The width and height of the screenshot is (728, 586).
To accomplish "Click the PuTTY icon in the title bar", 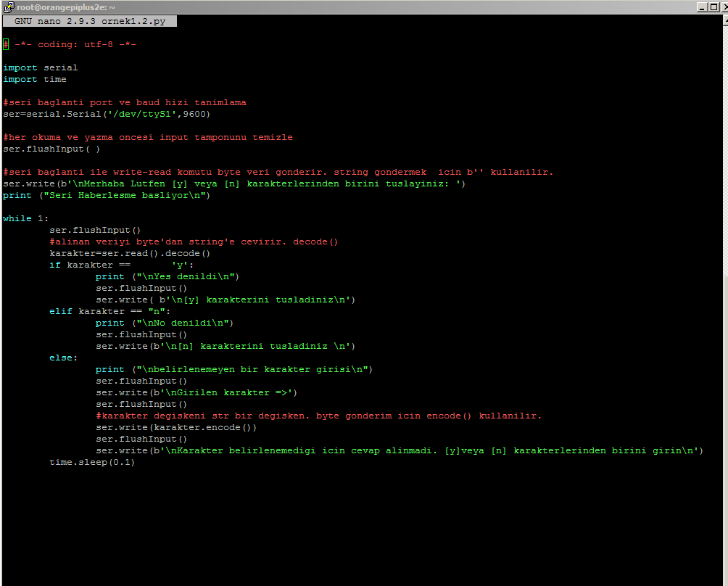I will point(9,7).
